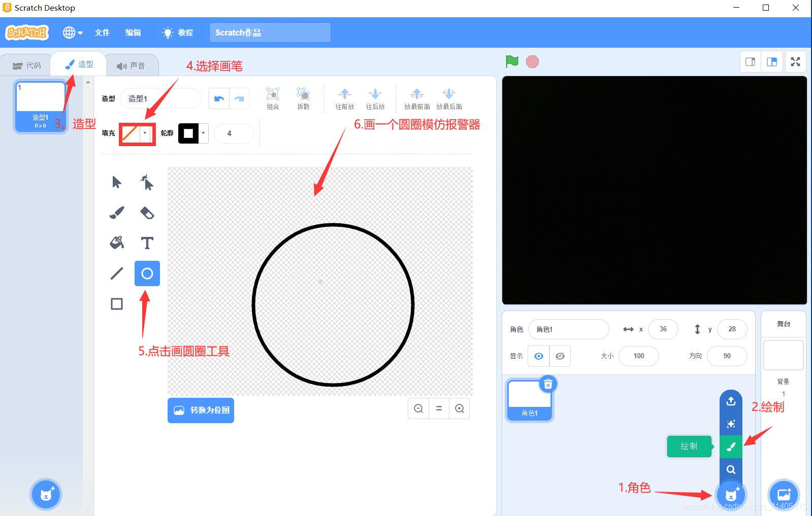Click the Paint (绘制) brush icon
This screenshot has width=812, height=516.
(x=731, y=446)
